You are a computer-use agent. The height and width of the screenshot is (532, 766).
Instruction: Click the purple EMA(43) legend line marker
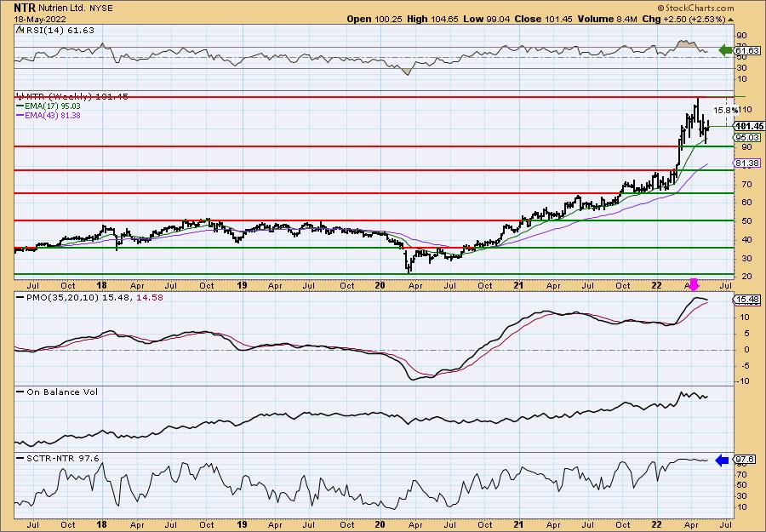coord(20,116)
